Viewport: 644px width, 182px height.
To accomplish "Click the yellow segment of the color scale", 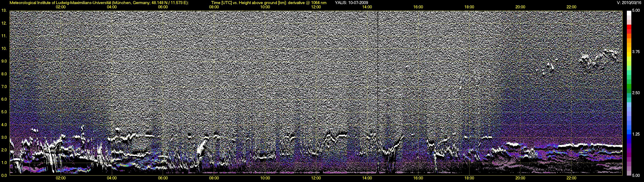I will pos(629,54).
